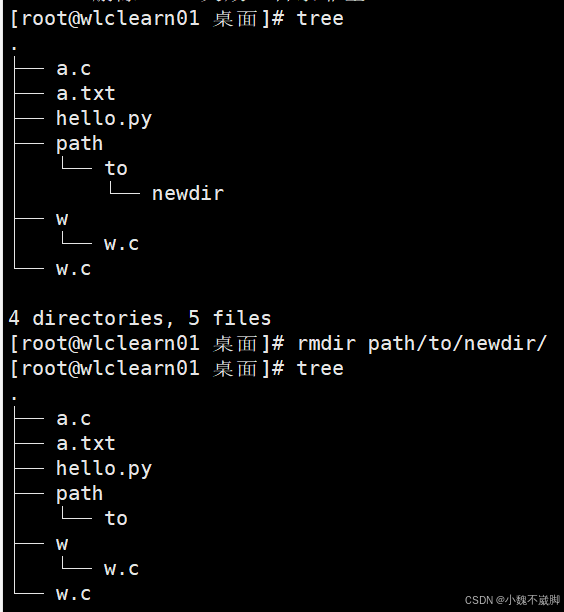The width and height of the screenshot is (564, 612).
Task: Click nested w.c under w in first tree
Action: tap(121, 244)
